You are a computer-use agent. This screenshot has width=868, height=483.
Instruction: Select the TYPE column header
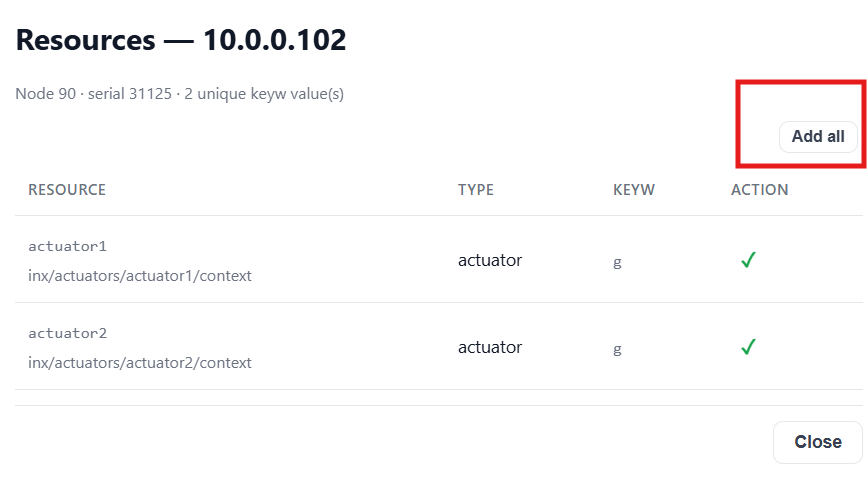click(476, 190)
